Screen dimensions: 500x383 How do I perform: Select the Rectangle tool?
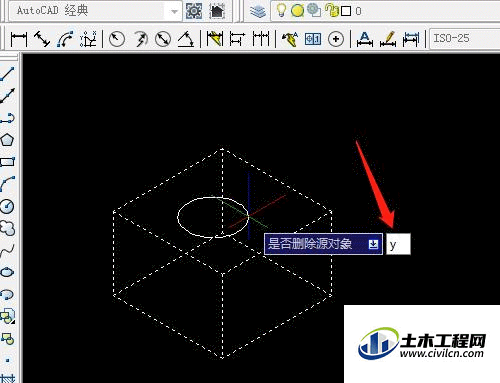click(7, 162)
